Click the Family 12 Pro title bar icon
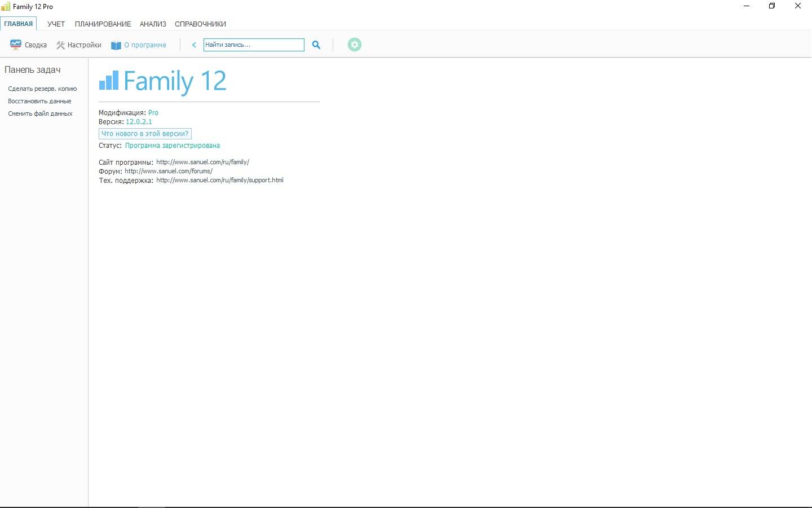Viewport: 812px width, 508px height. 6,6
